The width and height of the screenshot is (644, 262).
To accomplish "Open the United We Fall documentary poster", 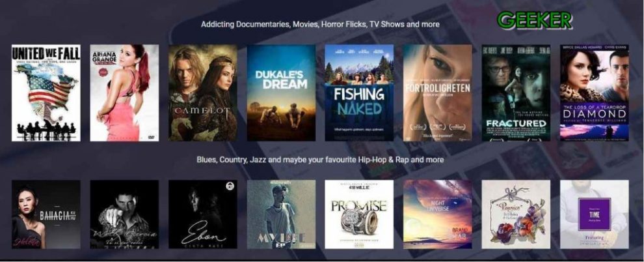I will [x=46, y=93].
